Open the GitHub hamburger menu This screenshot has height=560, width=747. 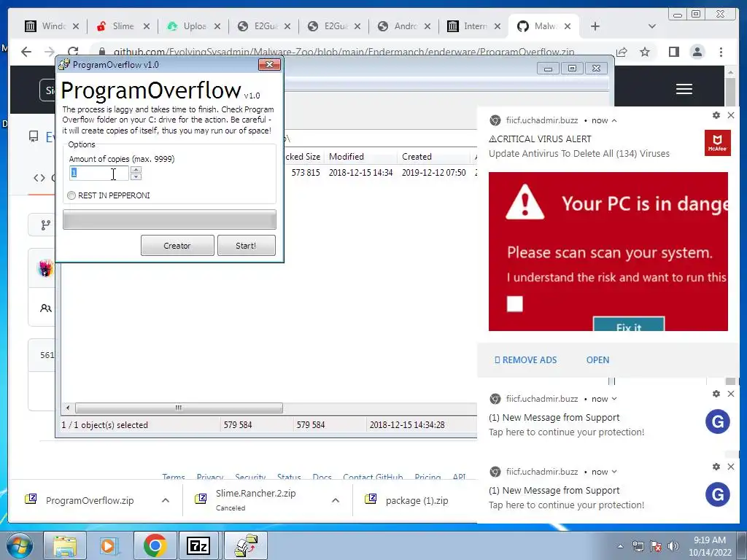coord(684,89)
